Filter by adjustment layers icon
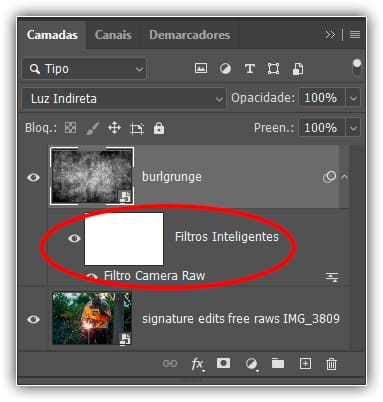Image resolution: width=383 pixels, height=402 pixels. pos(225,69)
